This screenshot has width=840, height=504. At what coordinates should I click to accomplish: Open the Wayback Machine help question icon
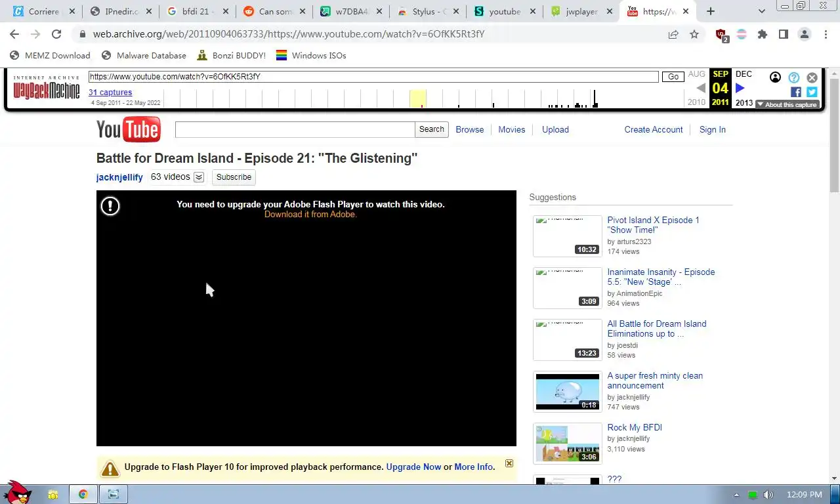click(794, 77)
